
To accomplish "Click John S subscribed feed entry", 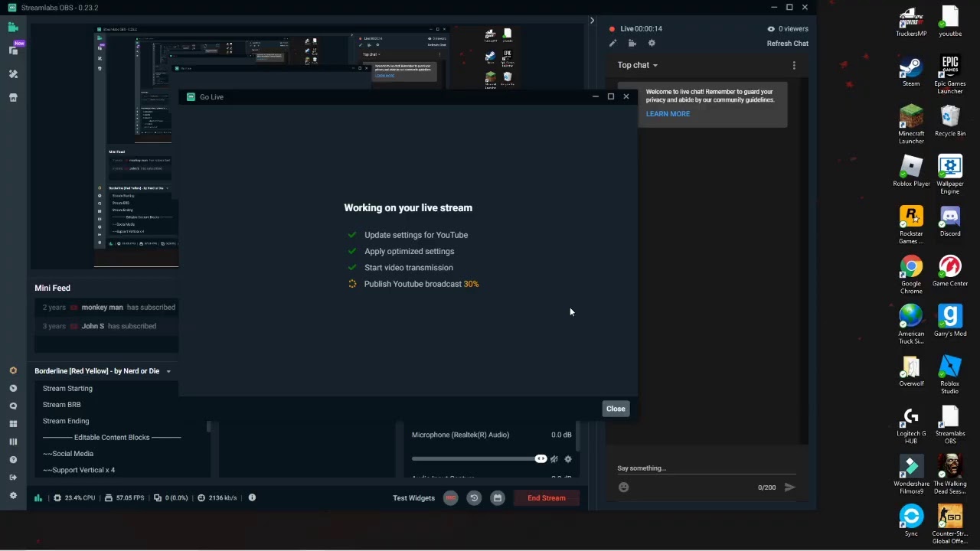I will [x=106, y=326].
